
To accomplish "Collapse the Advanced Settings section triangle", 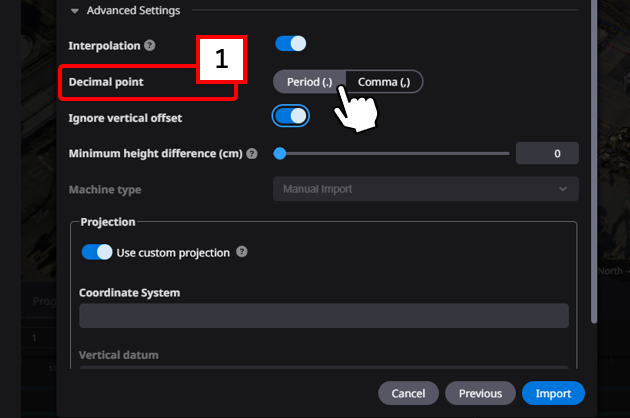I will (74, 11).
